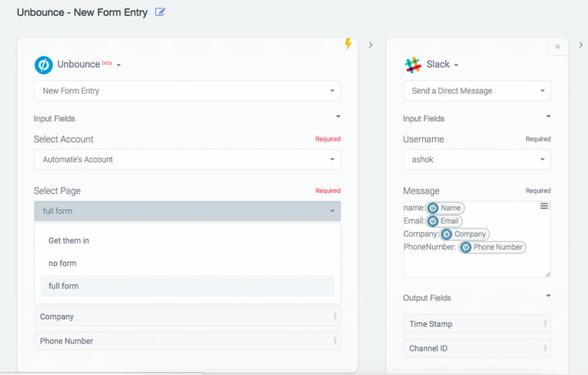This screenshot has width=588, height=375.
Task: Click the Unbounce logo icon
Action: (43, 65)
